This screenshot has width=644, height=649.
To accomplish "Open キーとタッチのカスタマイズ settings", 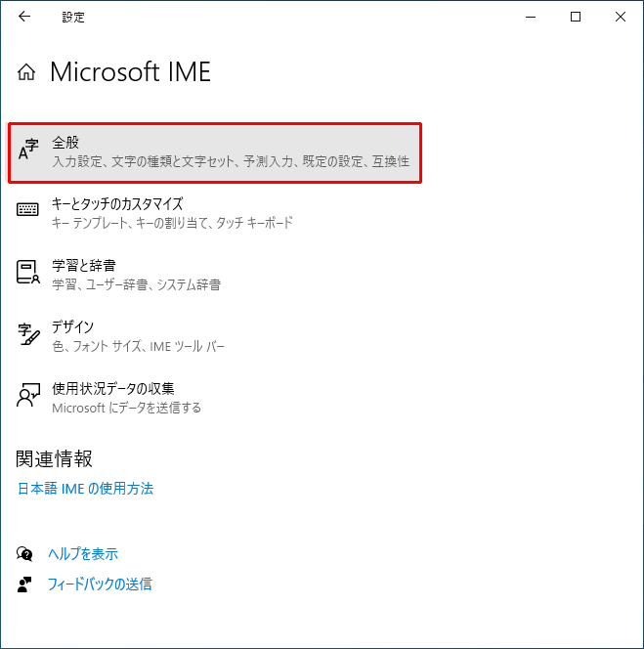I will click(x=117, y=204).
